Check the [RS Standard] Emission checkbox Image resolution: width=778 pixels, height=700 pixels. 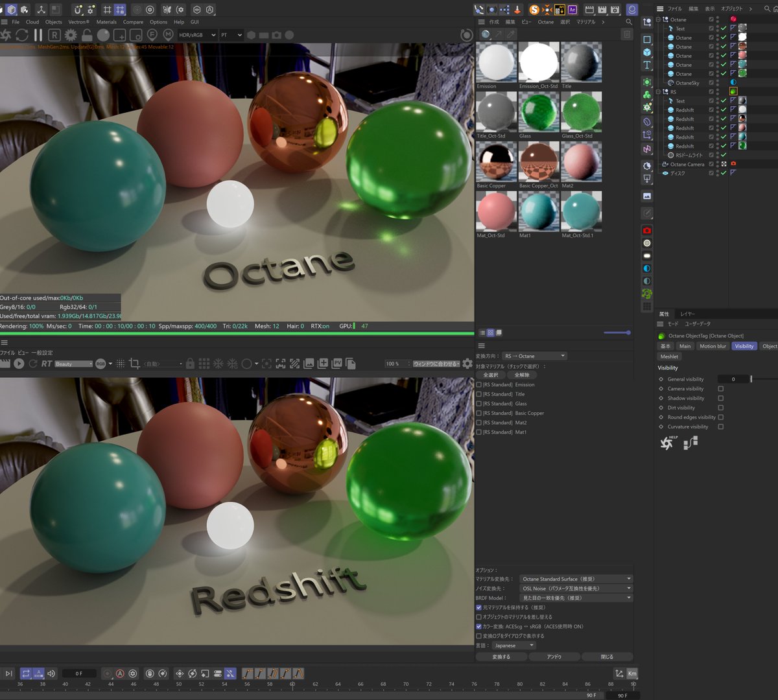[479, 385]
